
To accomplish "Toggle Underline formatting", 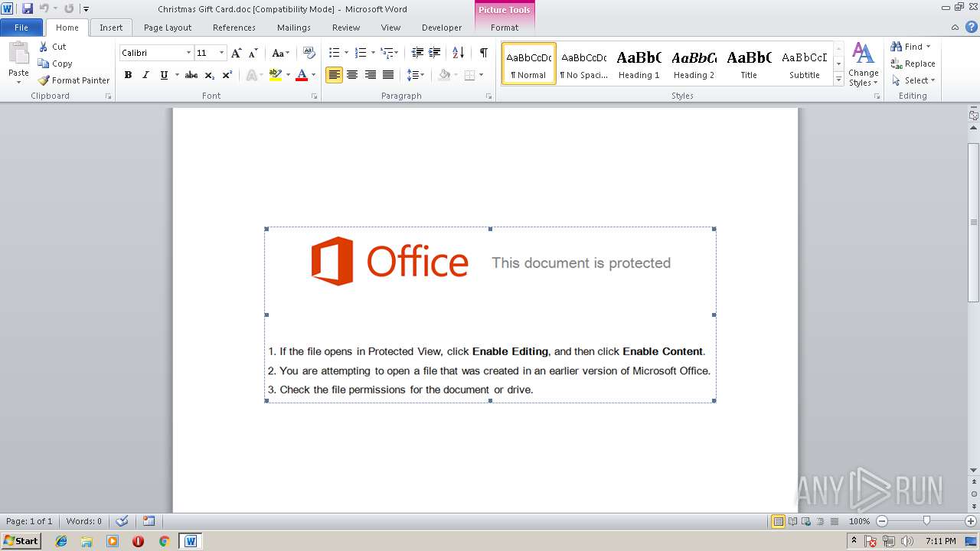I will [x=164, y=75].
